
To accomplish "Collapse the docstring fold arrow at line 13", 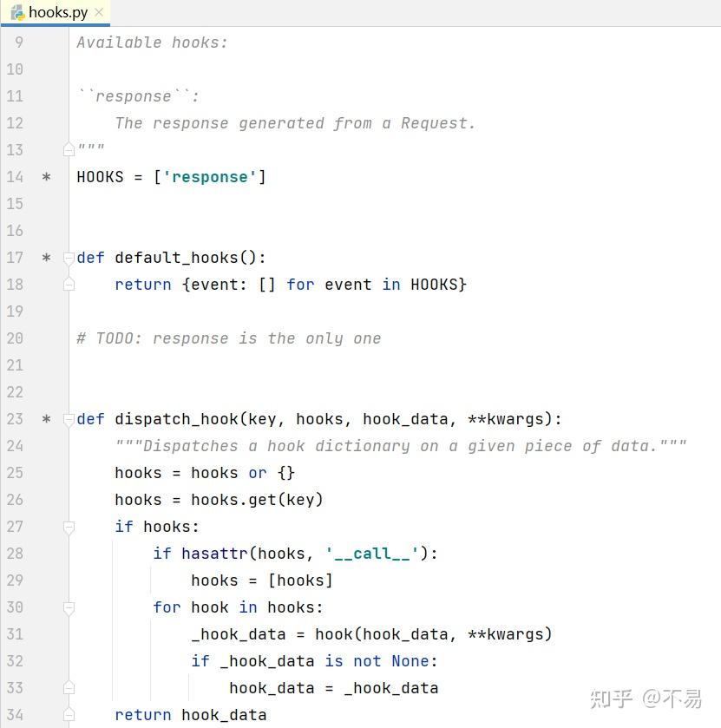I will click(68, 149).
